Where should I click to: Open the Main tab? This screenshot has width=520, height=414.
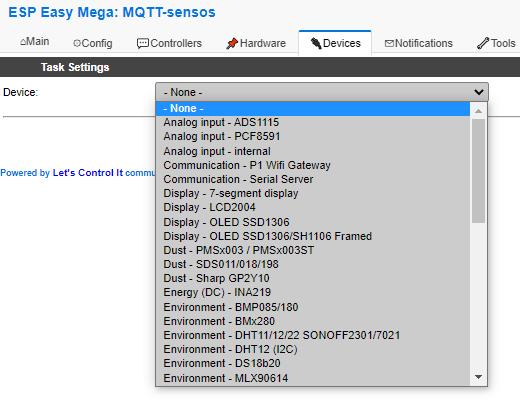[34, 42]
